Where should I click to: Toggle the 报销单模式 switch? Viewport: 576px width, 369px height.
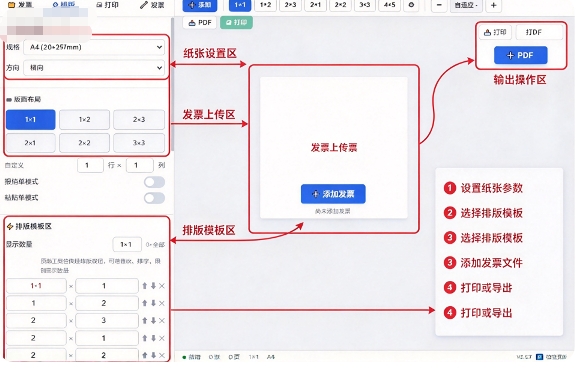pos(154,182)
